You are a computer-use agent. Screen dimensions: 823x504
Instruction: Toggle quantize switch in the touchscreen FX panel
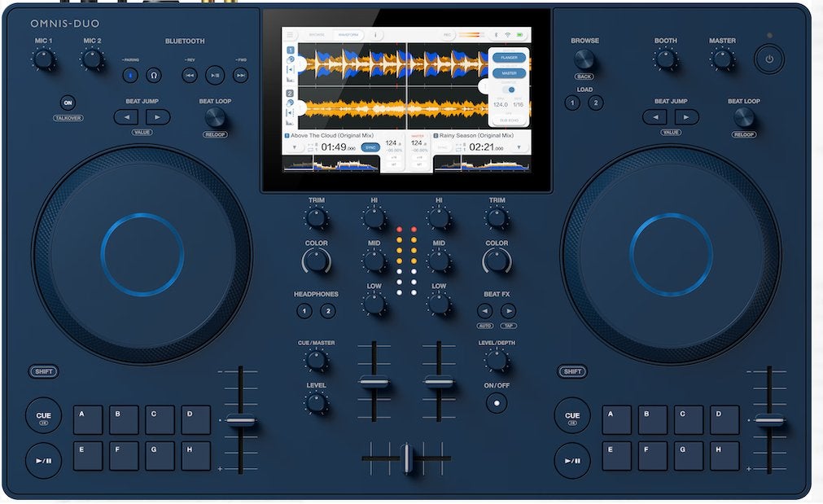[509, 90]
